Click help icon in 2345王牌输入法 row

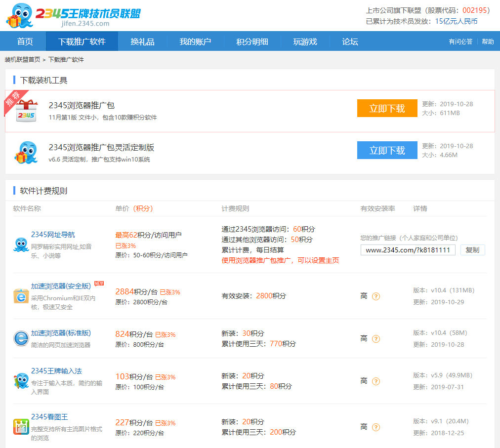click(376, 381)
